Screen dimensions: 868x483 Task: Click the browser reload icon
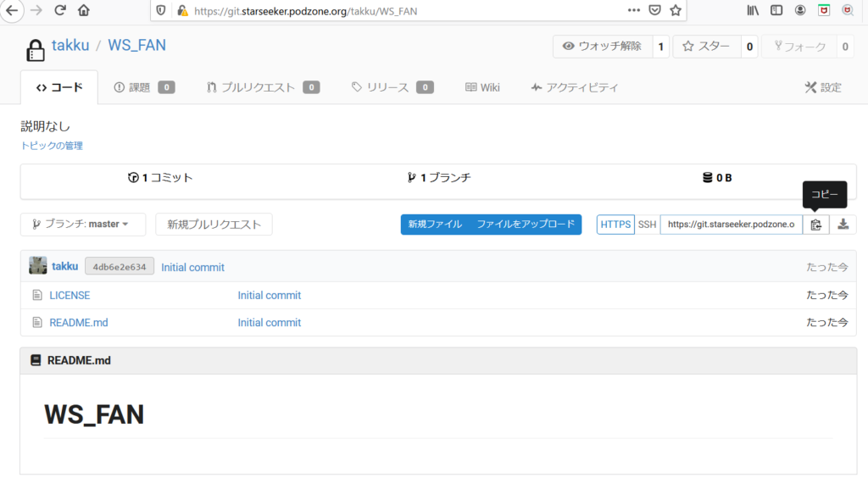60,11
